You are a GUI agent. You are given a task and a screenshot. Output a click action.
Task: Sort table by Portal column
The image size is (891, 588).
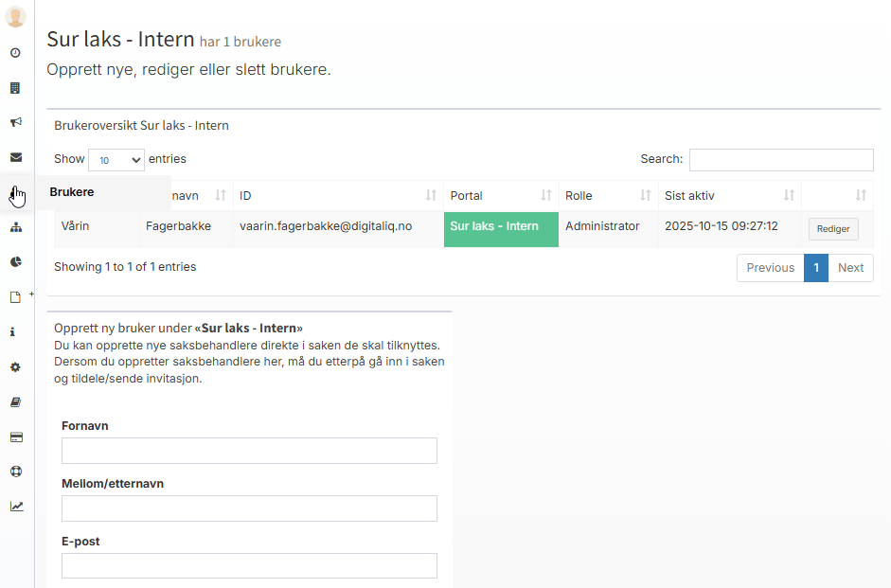tap(501, 196)
